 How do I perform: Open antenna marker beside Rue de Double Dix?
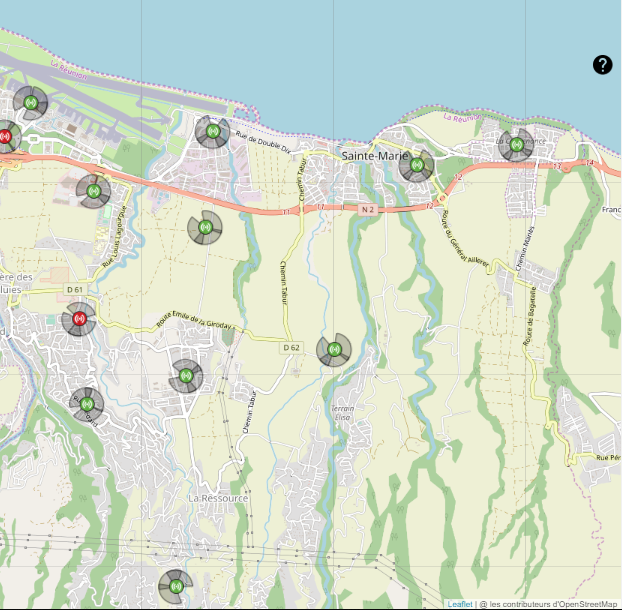click(x=212, y=131)
